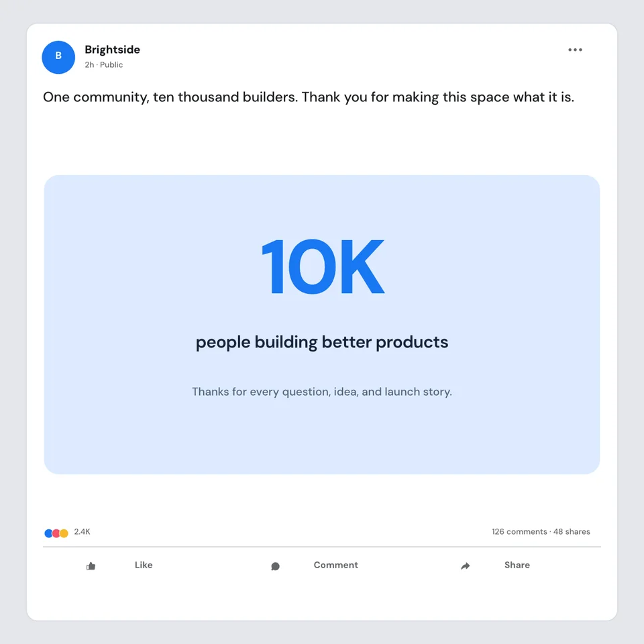
Task: Open the 126 comments link
Action: pyautogui.click(x=519, y=531)
